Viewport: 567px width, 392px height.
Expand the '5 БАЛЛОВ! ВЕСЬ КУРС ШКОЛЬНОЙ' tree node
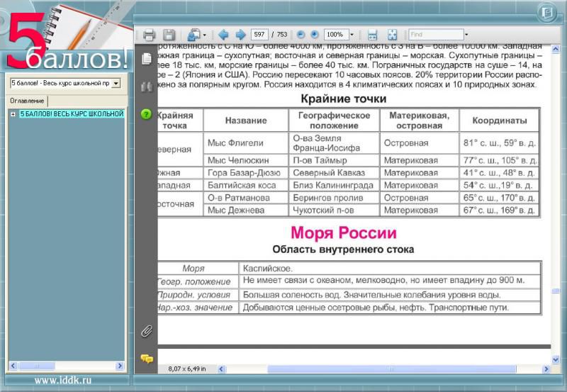click(13, 114)
